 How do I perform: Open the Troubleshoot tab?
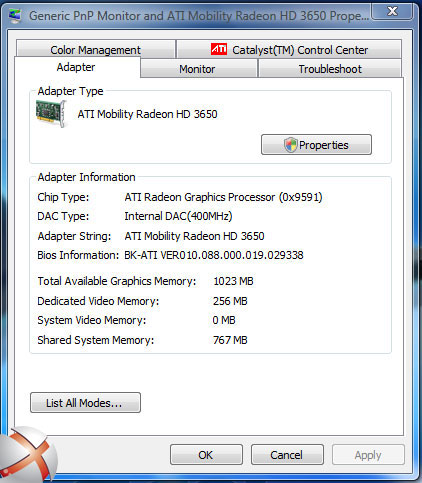[x=330, y=68]
